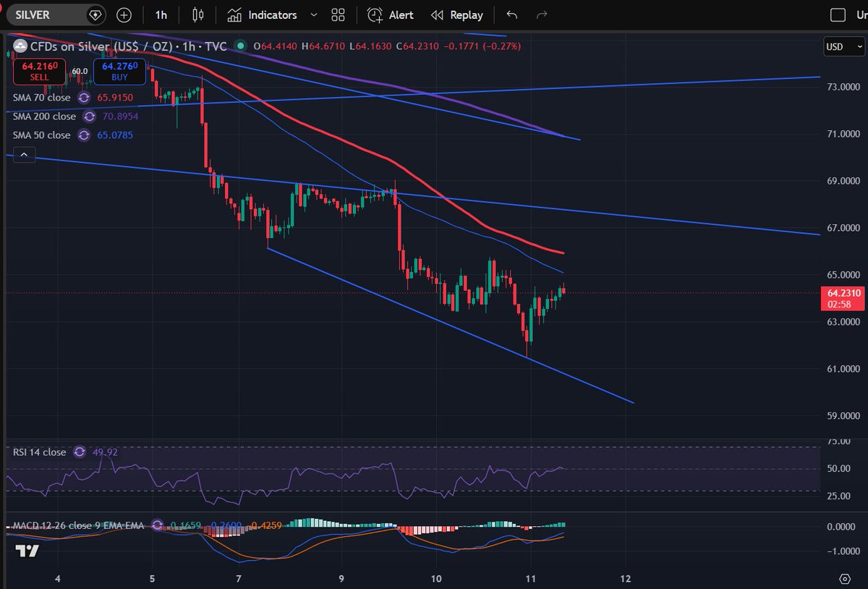
Task: Click the SMA 50 close refresh icon
Action: click(x=84, y=135)
